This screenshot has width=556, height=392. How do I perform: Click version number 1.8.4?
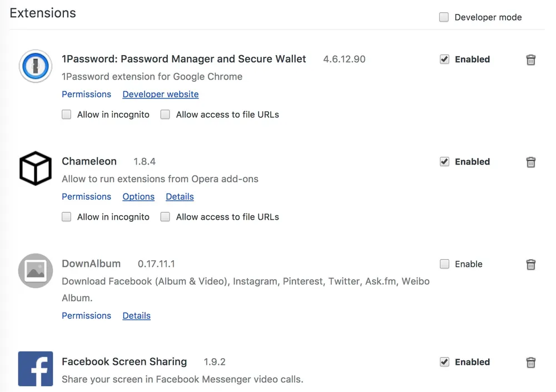click(145, 162)
